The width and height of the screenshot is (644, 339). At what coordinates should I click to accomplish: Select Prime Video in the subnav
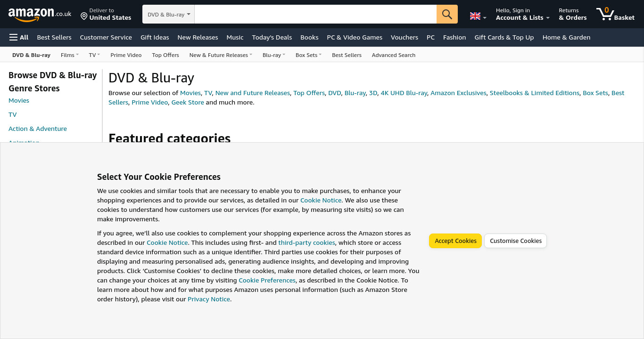click(126, 55)
